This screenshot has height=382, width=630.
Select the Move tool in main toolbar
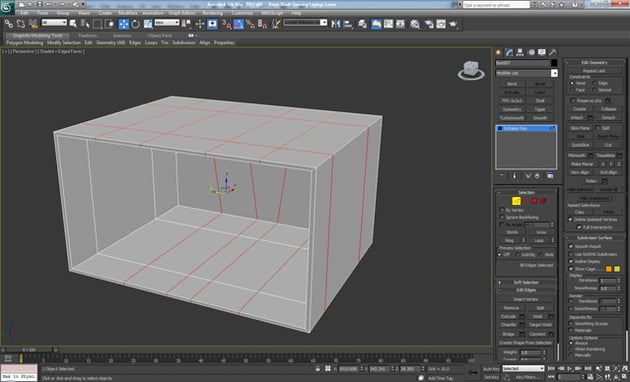point(124,24)
